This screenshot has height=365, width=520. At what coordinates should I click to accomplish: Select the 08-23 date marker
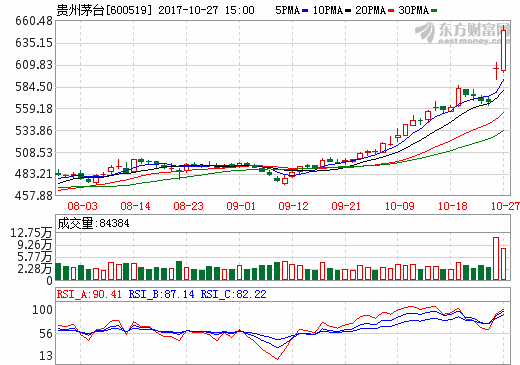[x=188, y=206]
